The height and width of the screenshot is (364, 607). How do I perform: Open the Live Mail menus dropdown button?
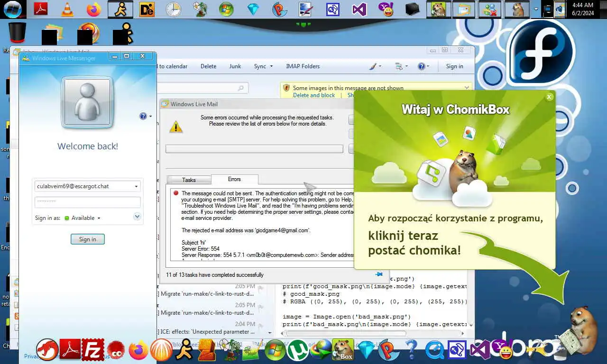coord(401,66)
